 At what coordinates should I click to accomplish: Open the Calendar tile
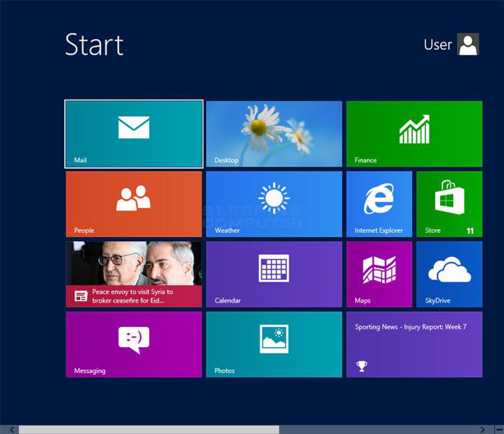[x=274, y=274]
